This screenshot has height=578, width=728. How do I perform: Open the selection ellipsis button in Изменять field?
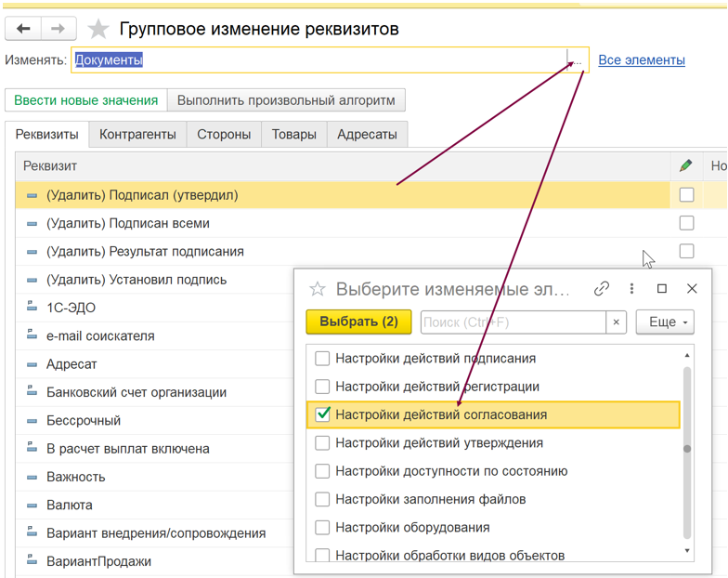click(577, 60)
